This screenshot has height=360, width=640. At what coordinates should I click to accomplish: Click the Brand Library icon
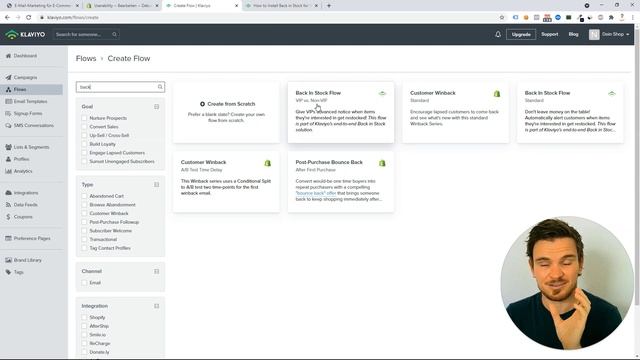coord(9,260)
